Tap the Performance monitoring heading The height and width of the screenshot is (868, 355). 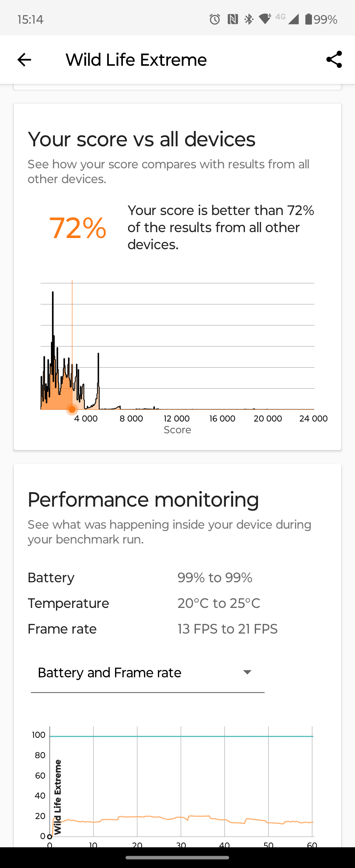pos(143,499)
